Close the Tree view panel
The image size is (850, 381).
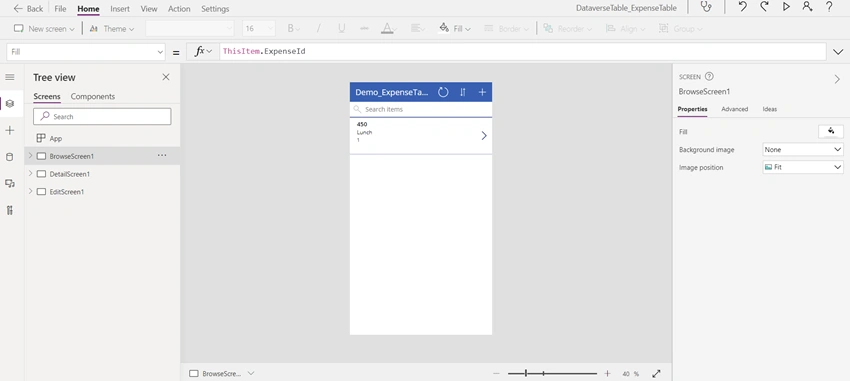coord(166,77)
